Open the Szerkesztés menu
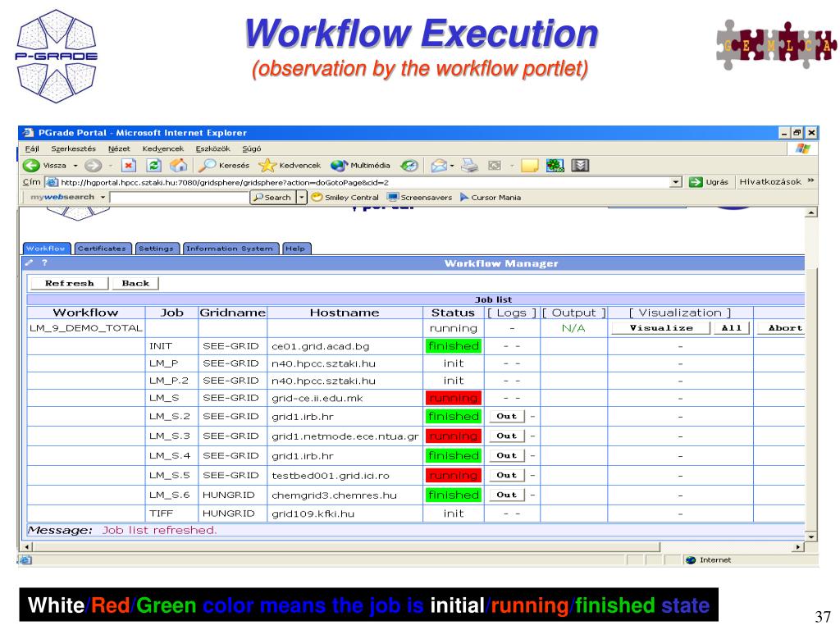This screenshot has height=630, width=840. [73, 149]
